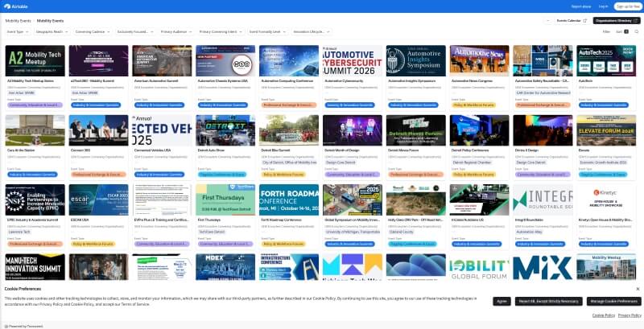This screenshot has width=644, height=329.
Task: Click the 'Detroit Bike Summit' card title
Action: click(x=274, y=150)
